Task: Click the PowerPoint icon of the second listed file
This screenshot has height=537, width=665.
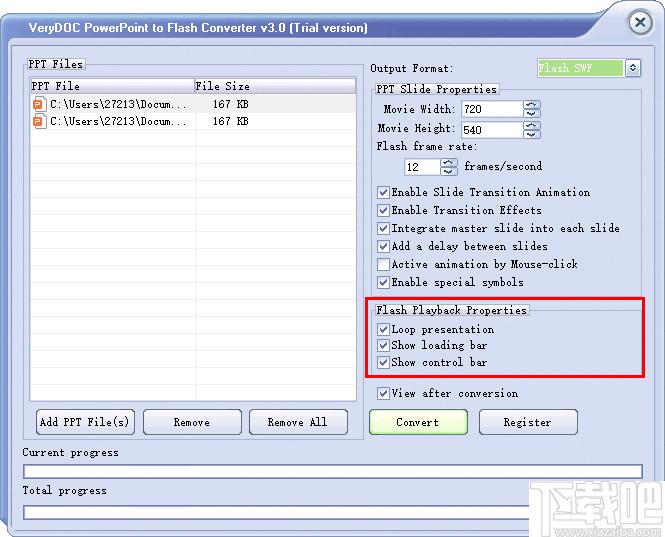Action: 39,121
